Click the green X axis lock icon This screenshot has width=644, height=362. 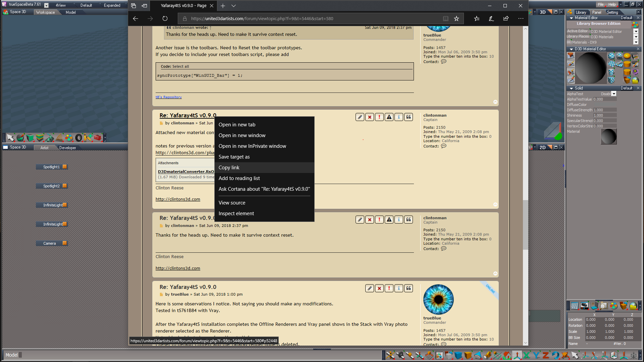point(527,355)
